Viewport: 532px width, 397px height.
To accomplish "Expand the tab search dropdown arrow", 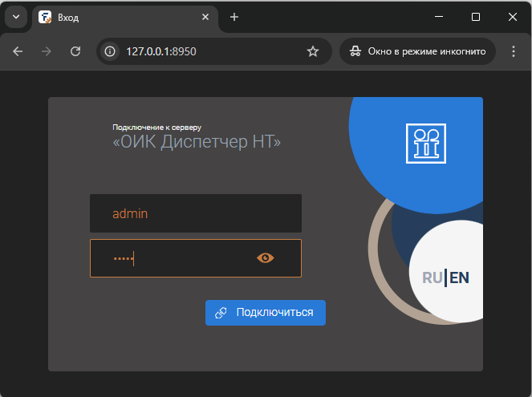I will 15,17.
